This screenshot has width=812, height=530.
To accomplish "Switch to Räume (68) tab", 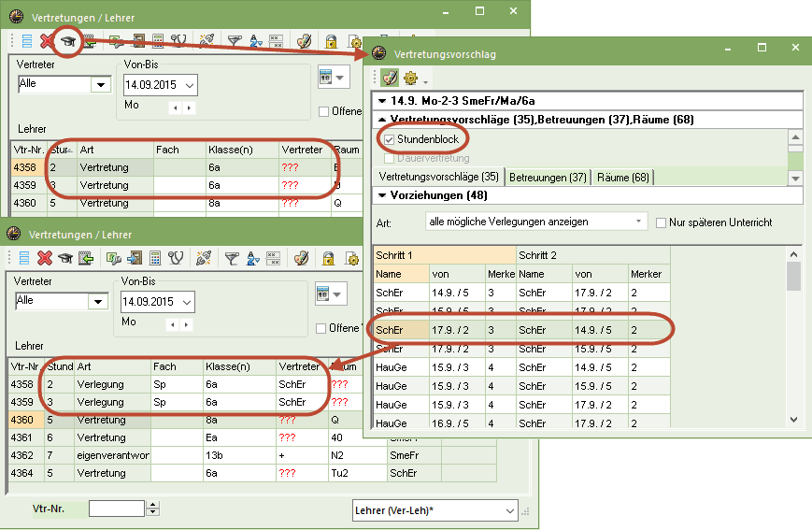I will [x=623, y=178].
